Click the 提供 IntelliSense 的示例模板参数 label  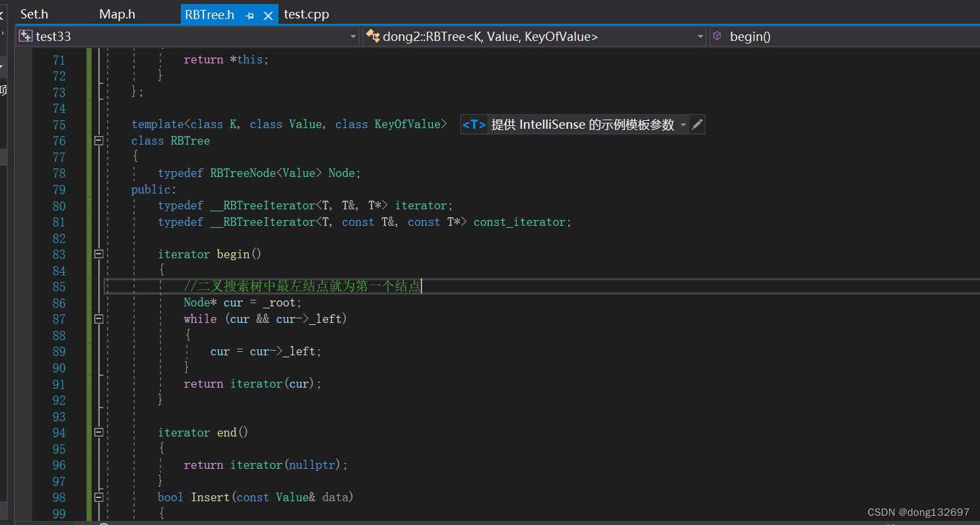tap(583, 125)
